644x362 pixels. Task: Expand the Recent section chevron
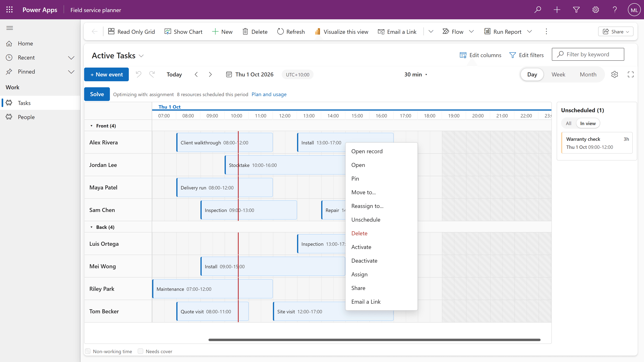[71, 58]
